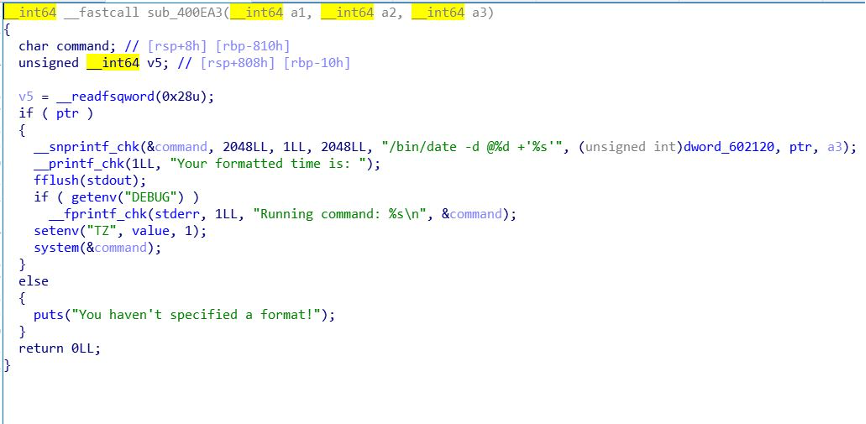Select the 0x28u constant

point(183,97)
